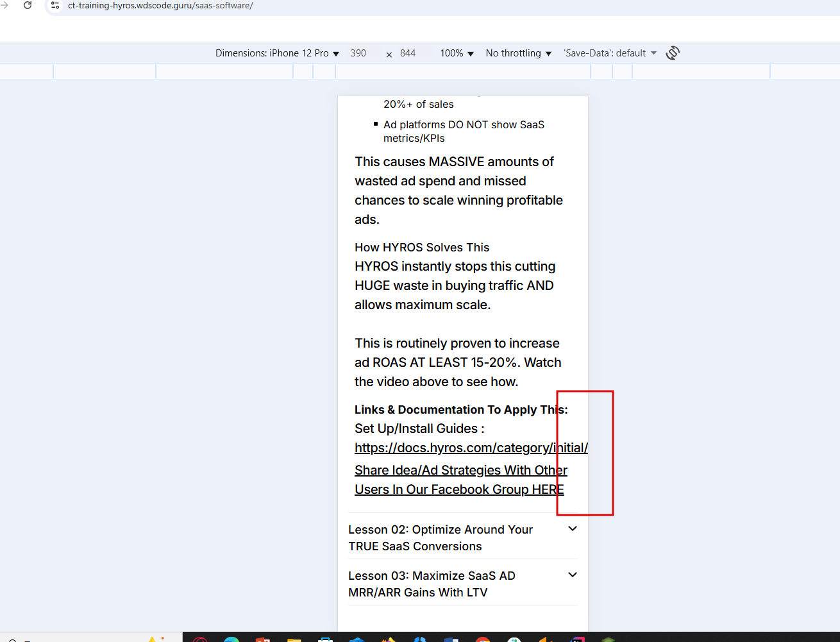Click the viewport width field showing 390
Screen dimensions: 840x642
point(358,53)
